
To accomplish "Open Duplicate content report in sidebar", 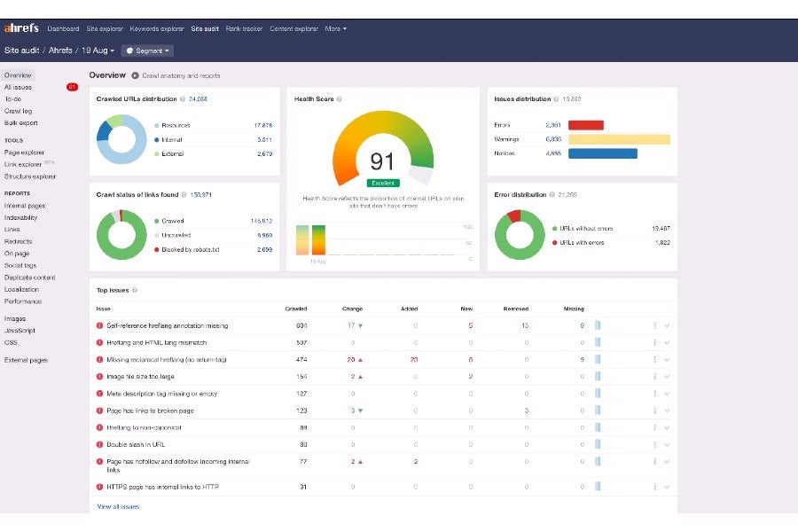I will click(x=29, y=278).
